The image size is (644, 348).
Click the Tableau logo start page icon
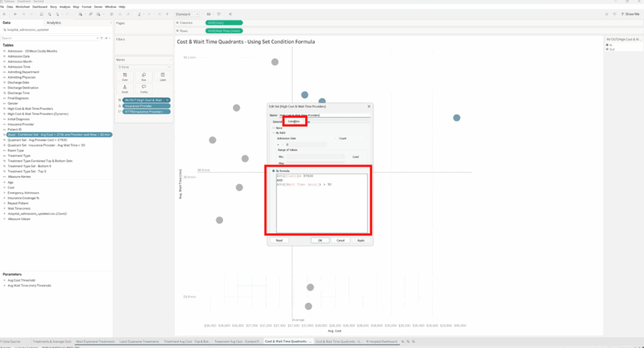click(4, 14)
